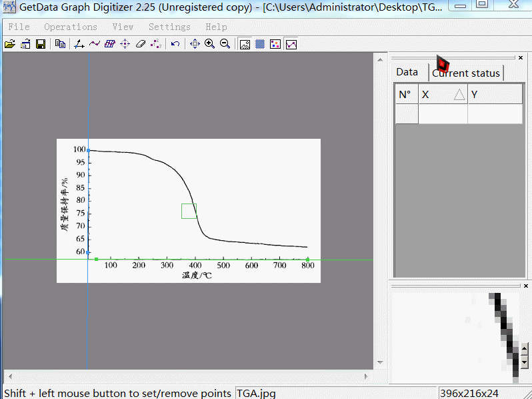Choose the point capture mode crosshair tool
This screenshot has width=532, height=399.
coord(125,44)
